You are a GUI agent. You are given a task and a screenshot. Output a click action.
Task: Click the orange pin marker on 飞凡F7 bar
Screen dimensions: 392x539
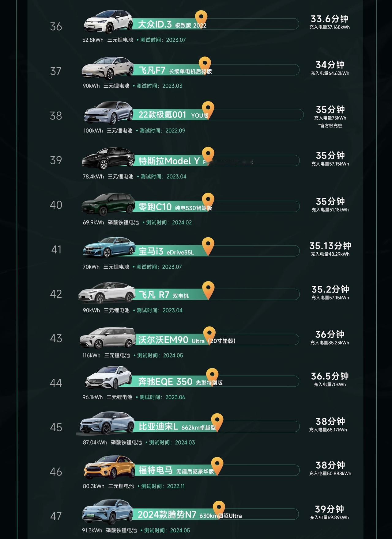205,64
